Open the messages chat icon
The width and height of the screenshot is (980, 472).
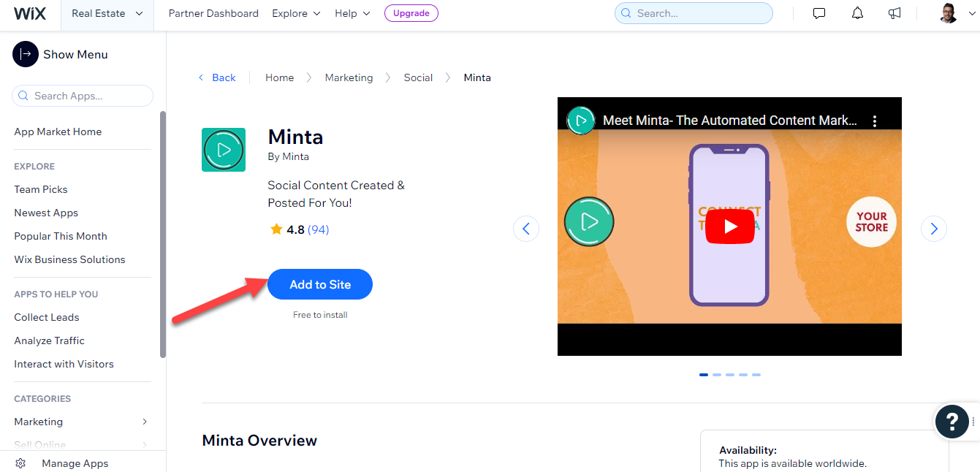(818, 12)
